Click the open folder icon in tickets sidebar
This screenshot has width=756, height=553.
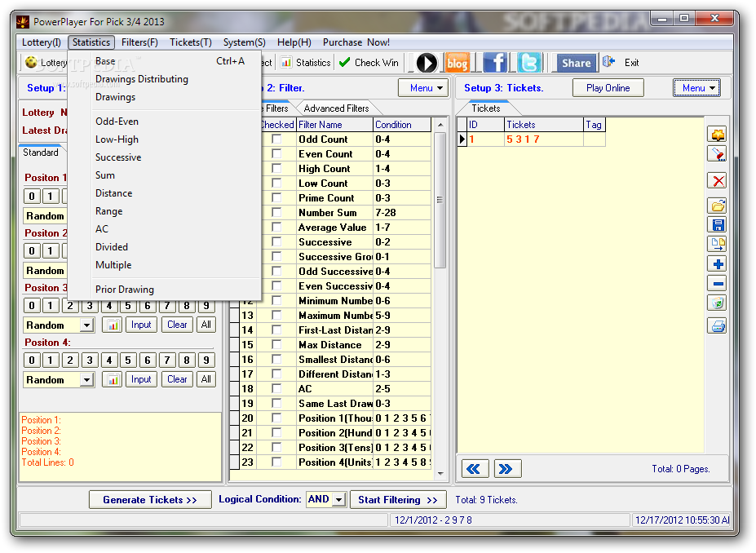[x=718, y=206]
